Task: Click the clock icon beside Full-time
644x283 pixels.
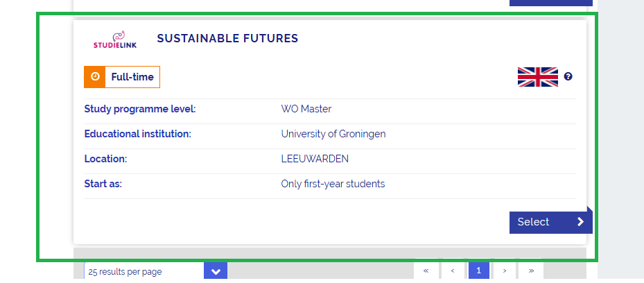Action: (x=94, y=77)
